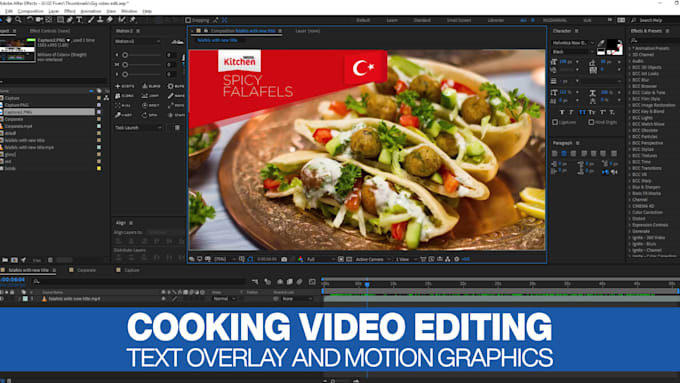Image resolution: width=680 pixels, height=383 pixels.
Task: Enable the Hindi Digits checkbox
Action: click(591, 122)
